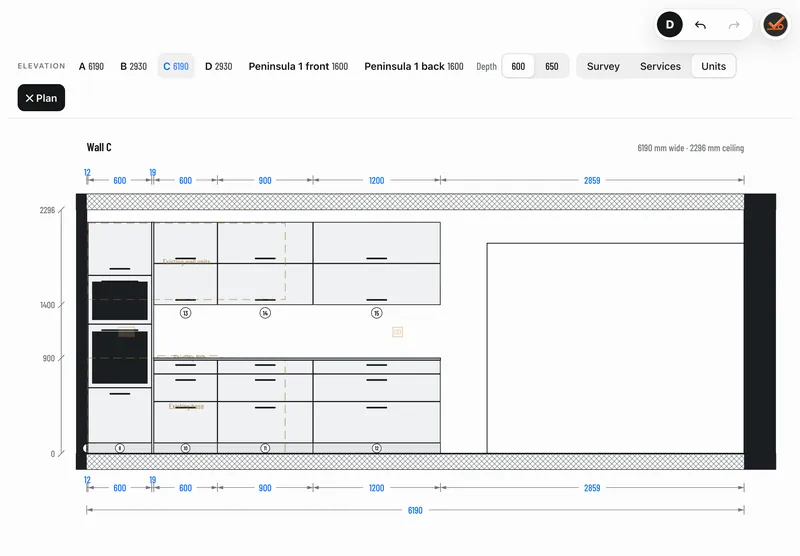The width and height of the screenshot is (800, 556).
Task: Close the Plan view button
Action: pyautogui.click(x=41, y=98)
